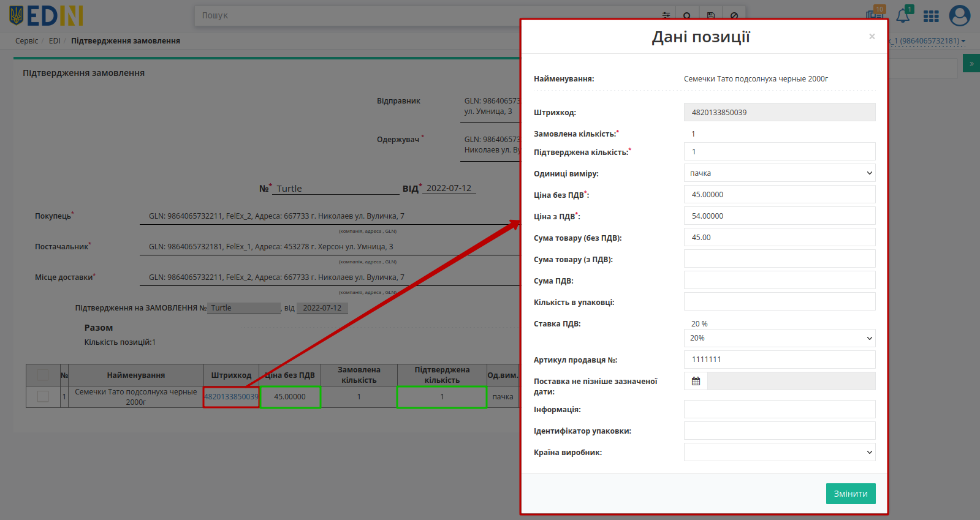This screenshot has width=980, height=520.
Task: Expand side panel with green double-arrow
Action: [x=971, y=63]
